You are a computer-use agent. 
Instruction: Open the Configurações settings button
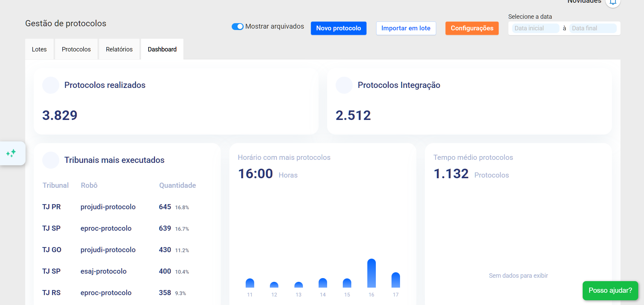tap(472, 28)
